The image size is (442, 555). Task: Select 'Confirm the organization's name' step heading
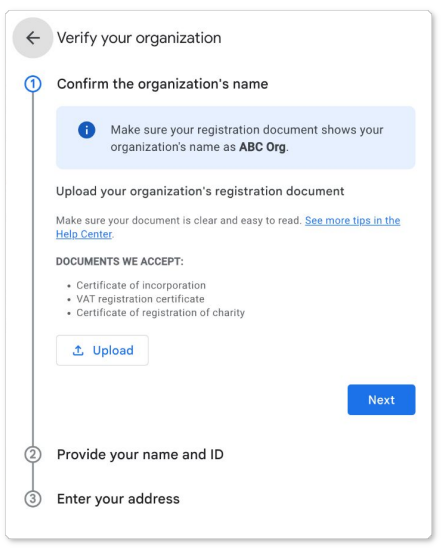pos(162,84)
